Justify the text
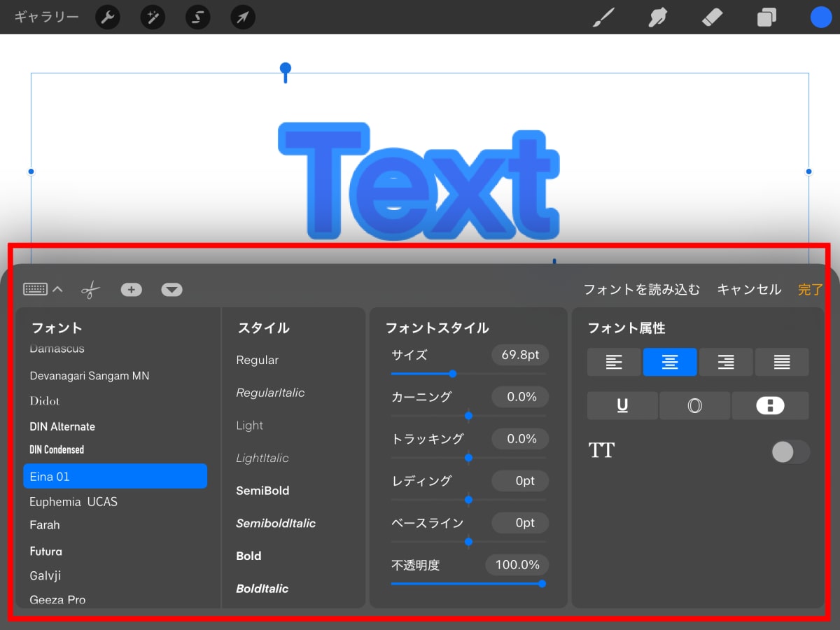This screenshot has width=840, height=630. click(782, 362)
